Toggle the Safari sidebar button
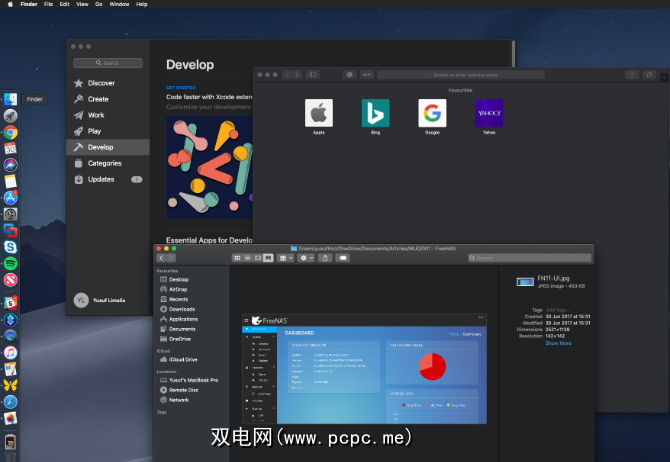The width and height of the screenshot is (670, 462). pyautogui.click(x=313, y=74)
